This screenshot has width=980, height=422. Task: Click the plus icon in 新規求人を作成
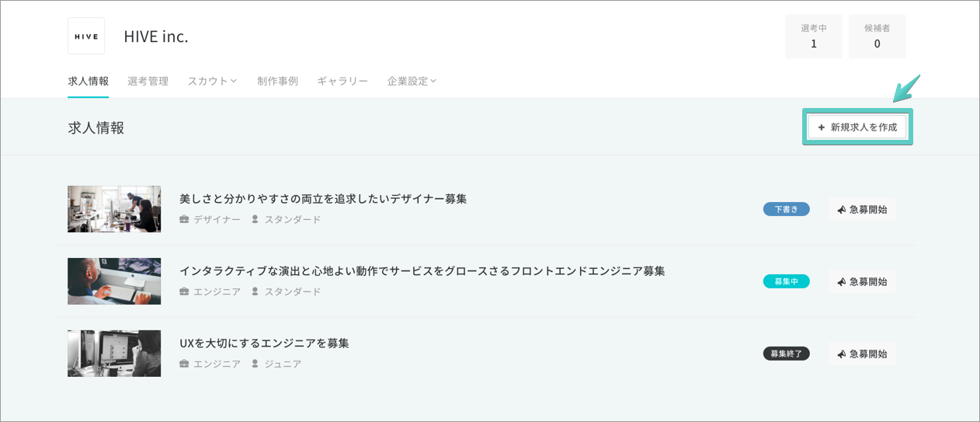822,127
